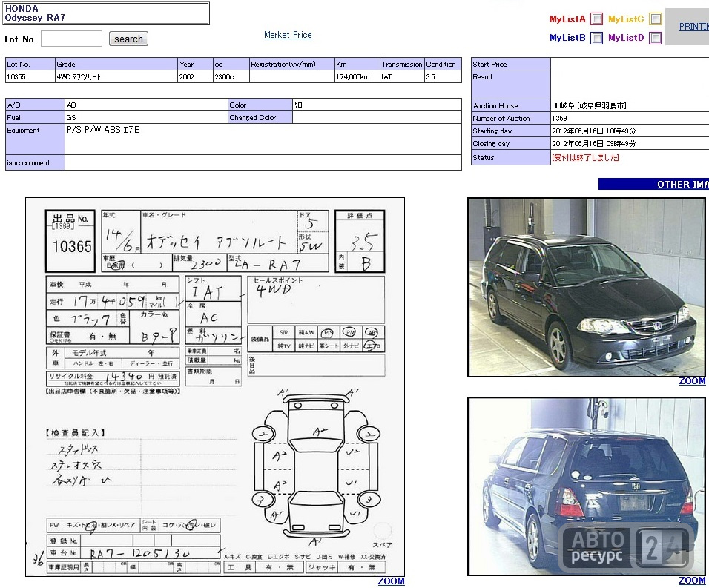Select lot number cell 10365

click(x=30, y=77)
